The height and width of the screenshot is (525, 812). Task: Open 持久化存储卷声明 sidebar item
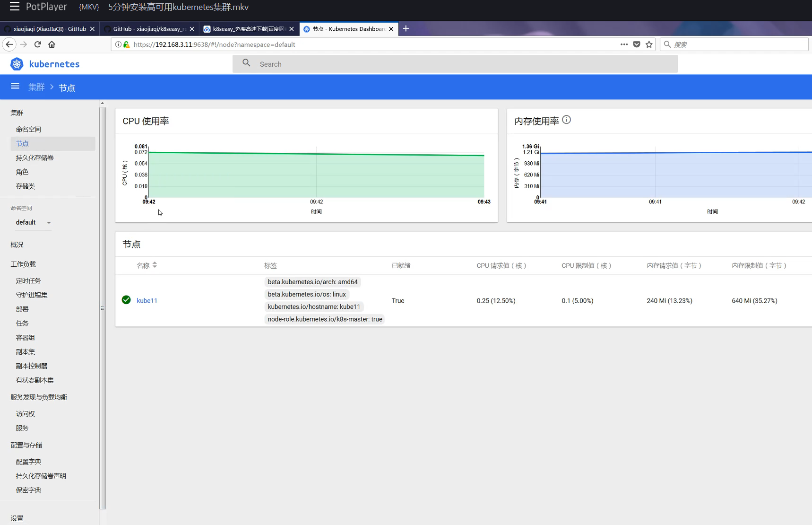41,475
